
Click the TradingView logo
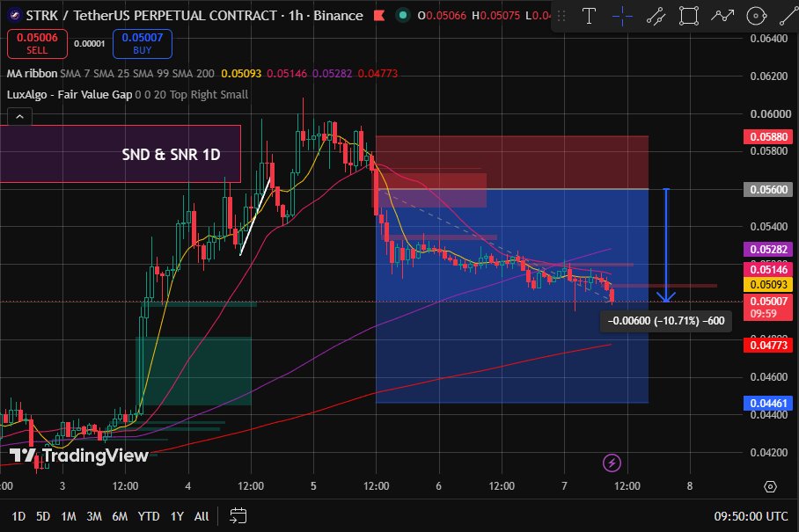79,455
